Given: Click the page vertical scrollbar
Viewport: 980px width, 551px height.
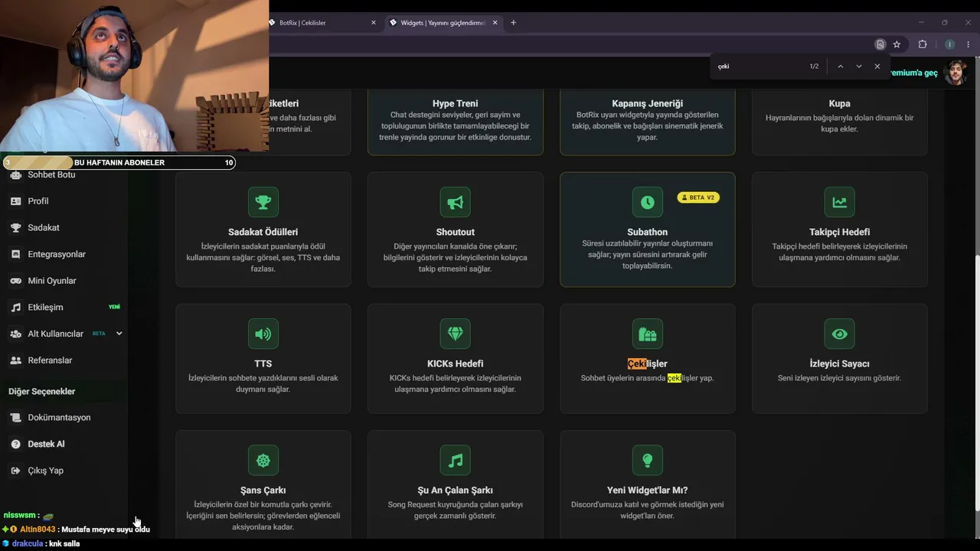Looking at the screenshot, I should [x=976, y=383].
